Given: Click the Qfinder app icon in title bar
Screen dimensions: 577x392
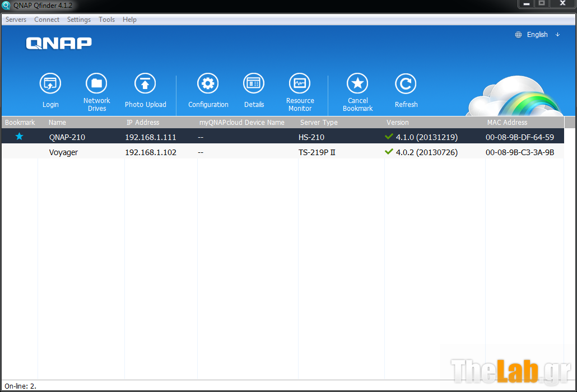Looking at the screenshot, I should click(x=6, y=6).
